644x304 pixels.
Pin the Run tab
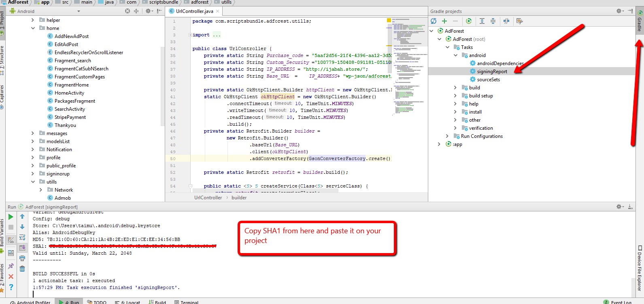(x=11, y=266)
